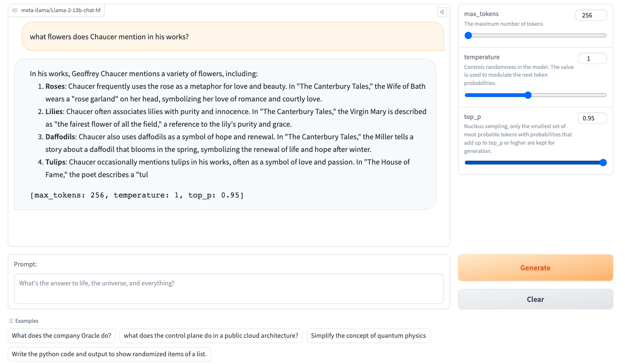Click the user question message bubble
625x364 pixels.
(232, 36)
